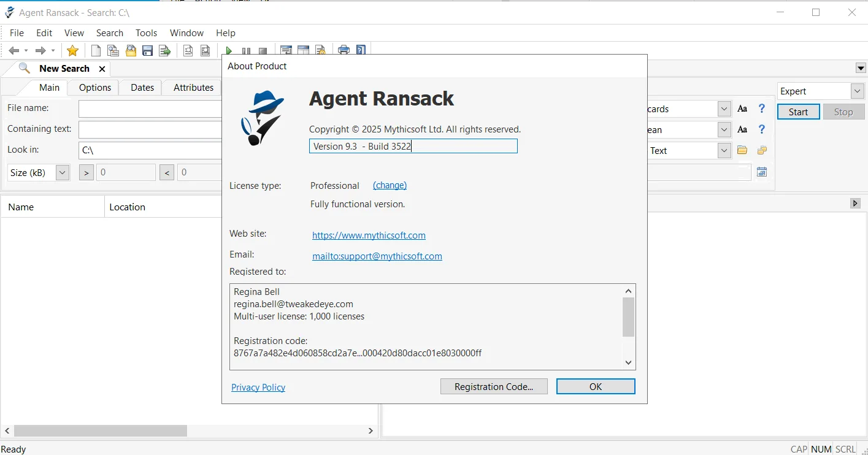Click the floppy disk Save icon
Viewport: 868px width, 455px height.
pyautogui.click(x=148, y=50)
